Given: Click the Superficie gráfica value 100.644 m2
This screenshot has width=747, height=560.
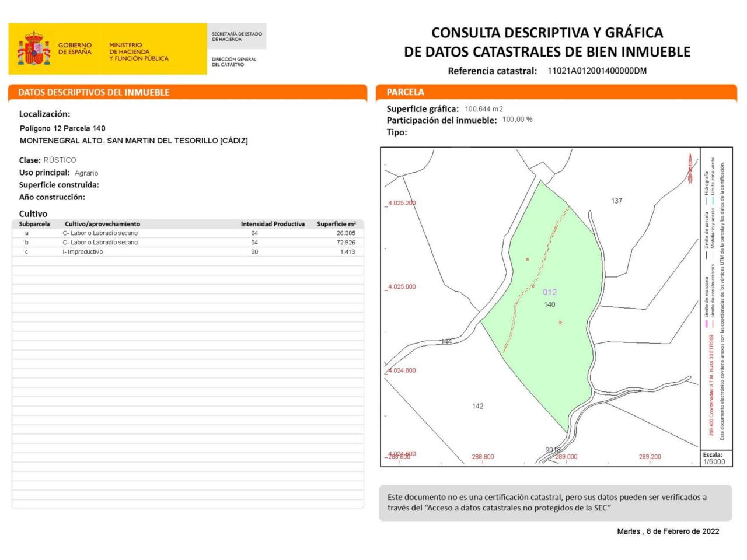Looking at the screenshot, I should (484, 109).
